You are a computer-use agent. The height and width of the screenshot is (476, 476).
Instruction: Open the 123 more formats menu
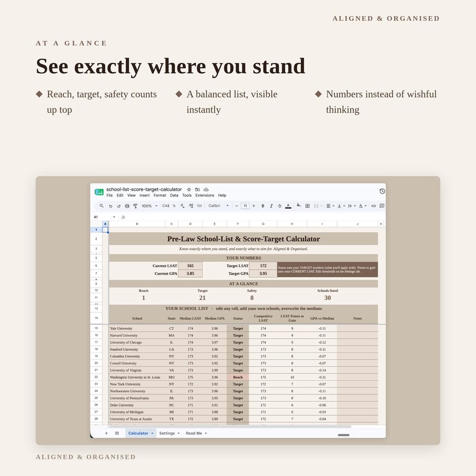click(x=199, y=206)
